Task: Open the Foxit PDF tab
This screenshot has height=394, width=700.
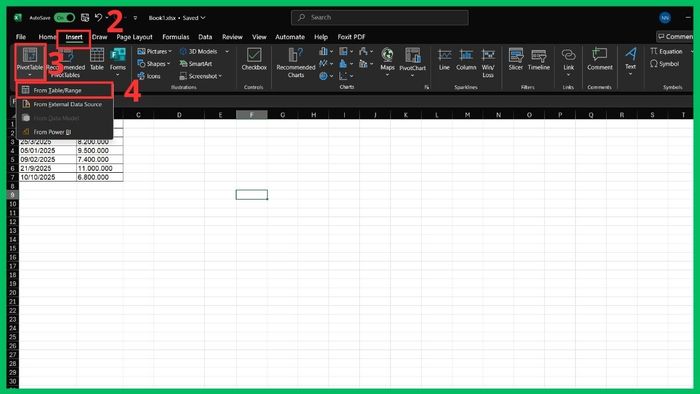Action: pyautogui.click(x=351, y=37)
